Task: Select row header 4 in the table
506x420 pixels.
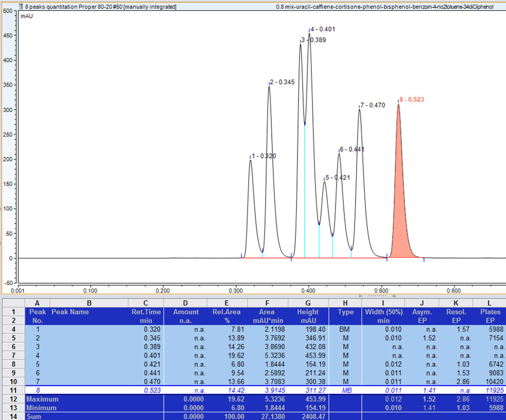Action: 13,329
